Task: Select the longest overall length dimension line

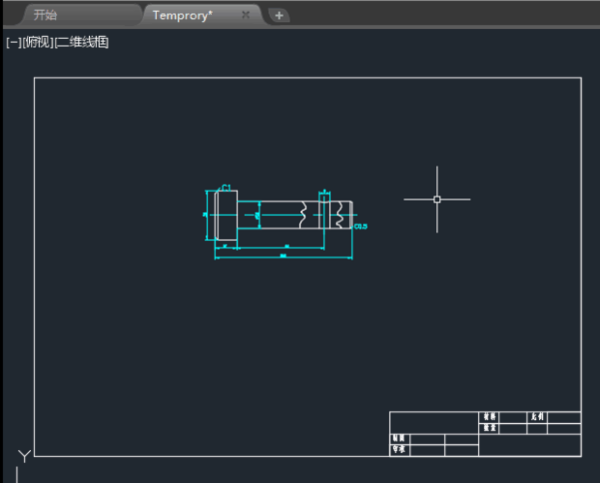Action: pyautogui.click(x=283, y=258)
